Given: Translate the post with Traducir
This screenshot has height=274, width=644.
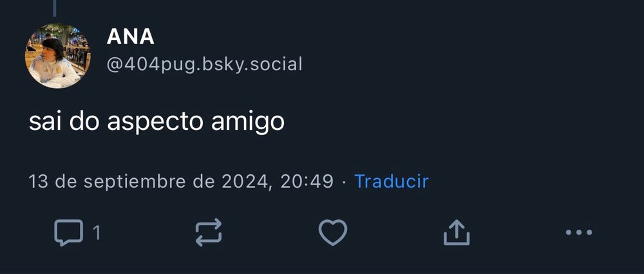Looking at the screenshot, I should click(x=392, y=181).
